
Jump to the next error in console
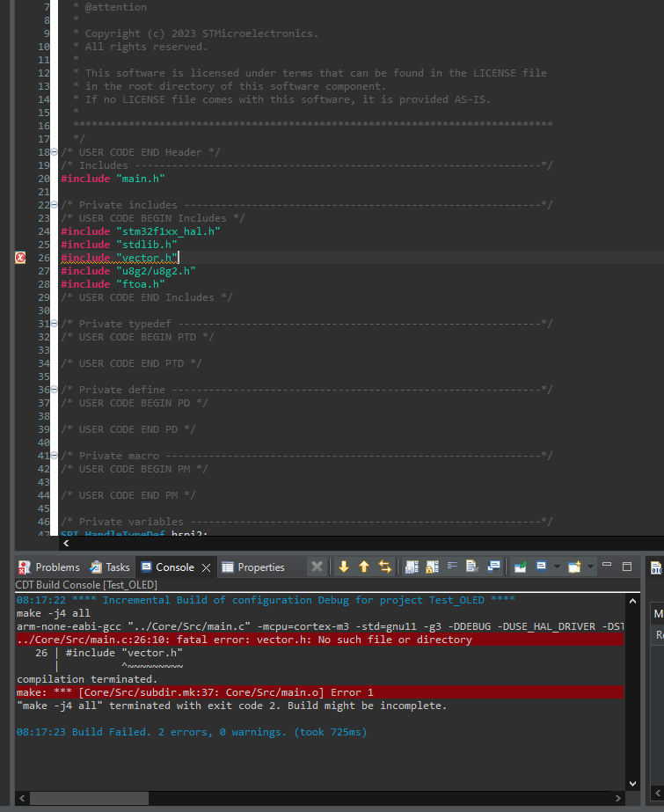click(x=344, y=567)
